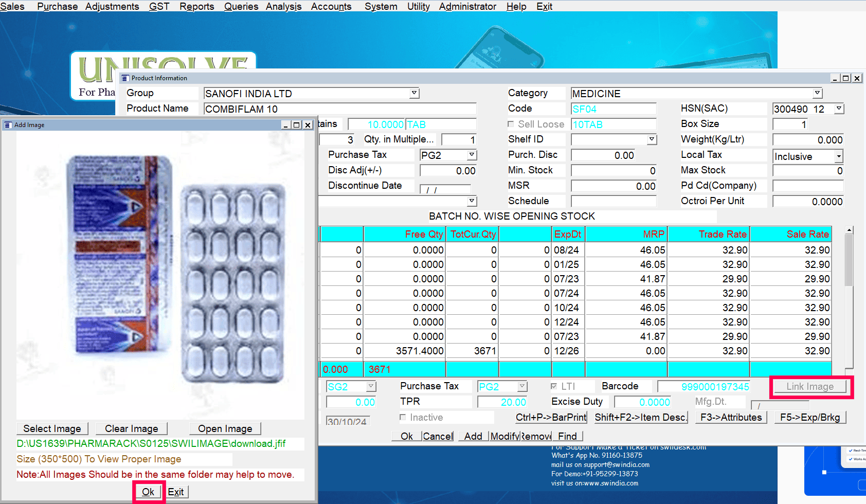Toggle the Inactive checkbox
The height and width of the screenshot is (504, 866).
click(403, 417)
